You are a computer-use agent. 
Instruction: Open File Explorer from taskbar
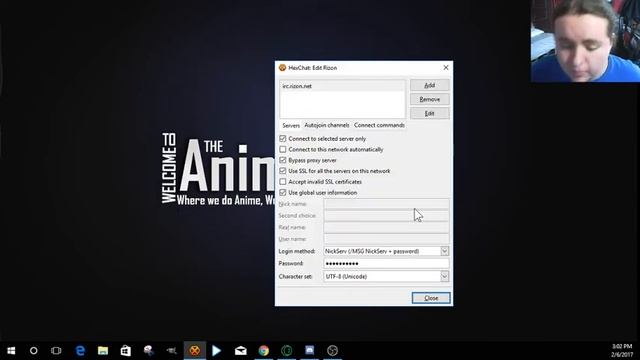[103, 351]
